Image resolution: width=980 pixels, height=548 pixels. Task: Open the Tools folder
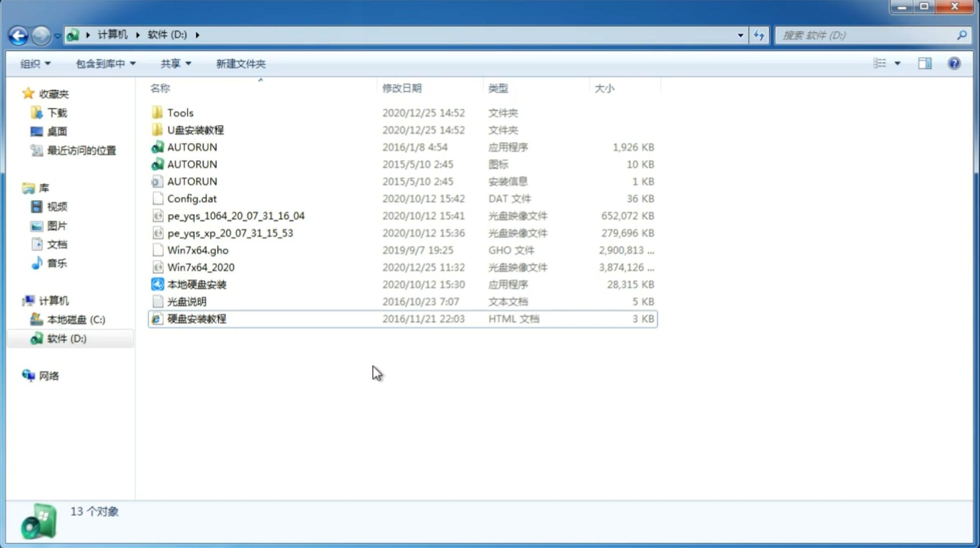(179, 112)
